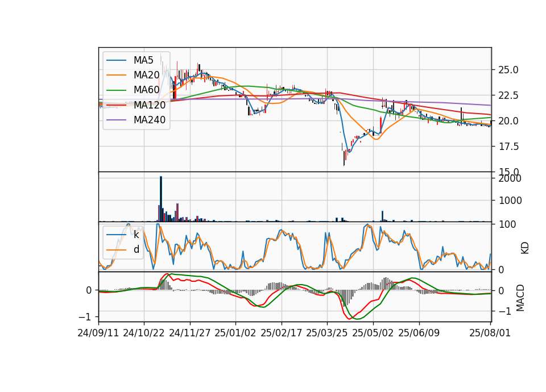Click the 100 label on KD axis
This screenshot has width=546, height=392.
point(507,224)
